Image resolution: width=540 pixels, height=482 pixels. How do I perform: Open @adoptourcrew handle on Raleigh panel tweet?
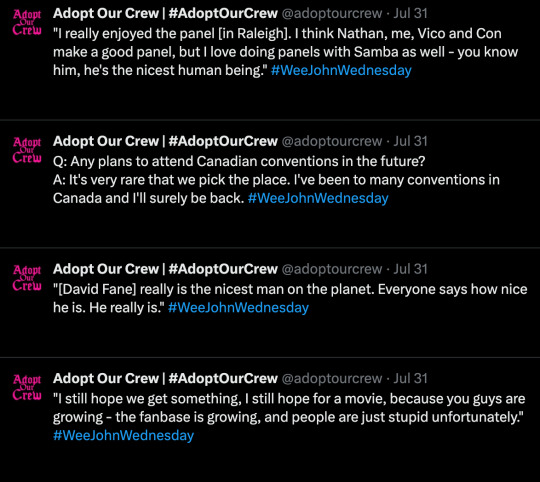(x=332, y=13)
